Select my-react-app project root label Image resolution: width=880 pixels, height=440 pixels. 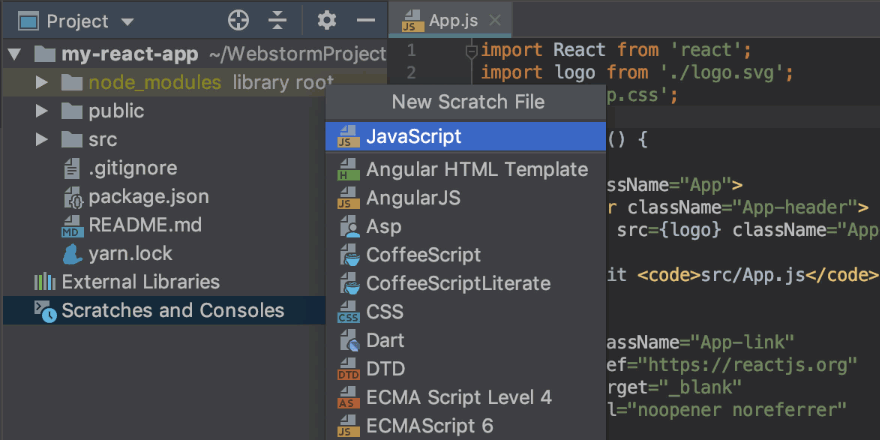click(x=130, y=54)
